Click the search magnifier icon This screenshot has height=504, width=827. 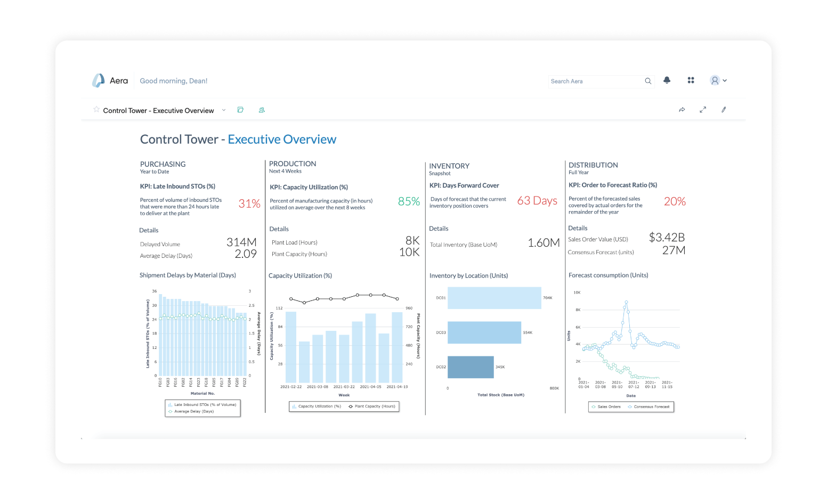point(648,81)
